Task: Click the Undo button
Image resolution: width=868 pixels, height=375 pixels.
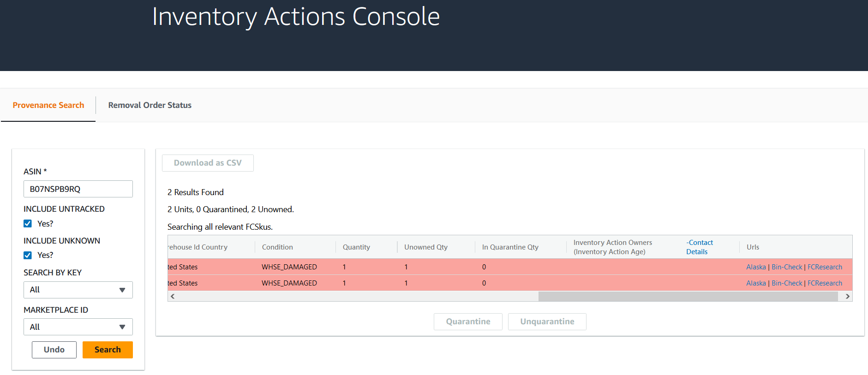Action: pos(54,350)
